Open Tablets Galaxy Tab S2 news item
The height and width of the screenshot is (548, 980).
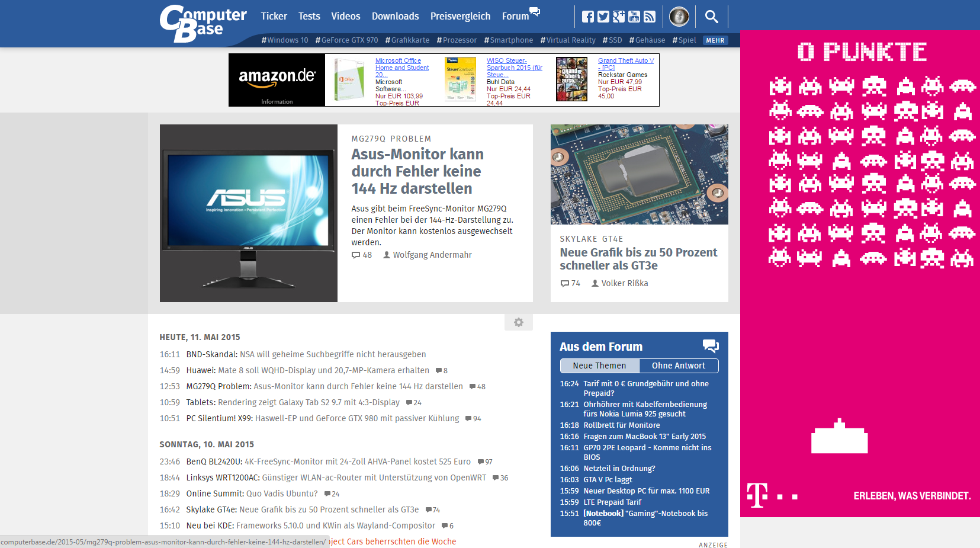tap(293, 402)
